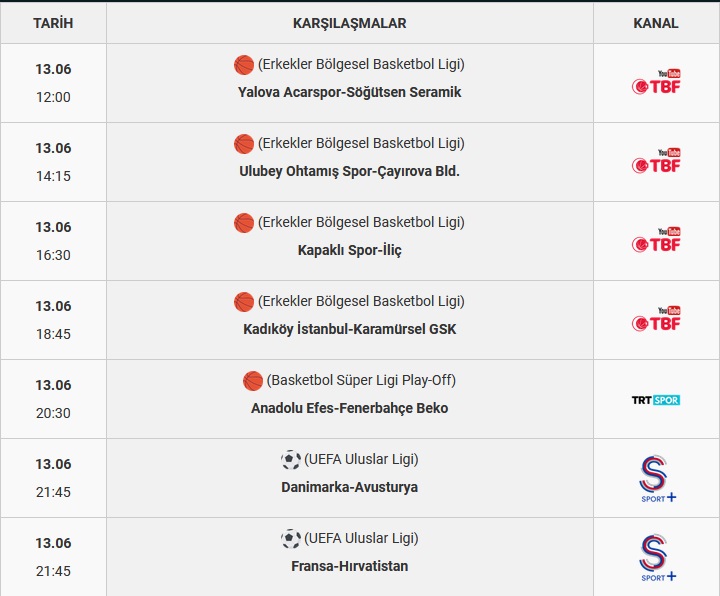Open the Yalova Acarspor-Söğütsen Seramik match
The width and height of the screenshot is (720, 596).
point(349,92)
